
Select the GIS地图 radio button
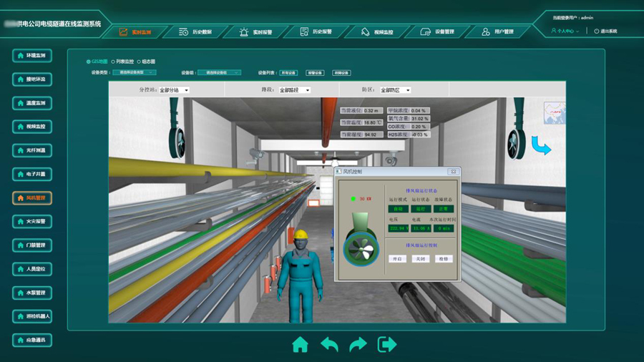(89, 62)
